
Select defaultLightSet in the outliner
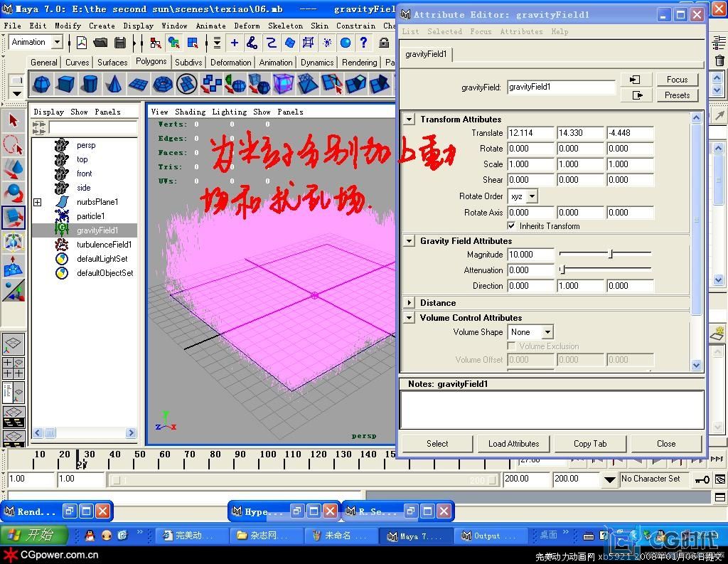click(x=102, y=259)
